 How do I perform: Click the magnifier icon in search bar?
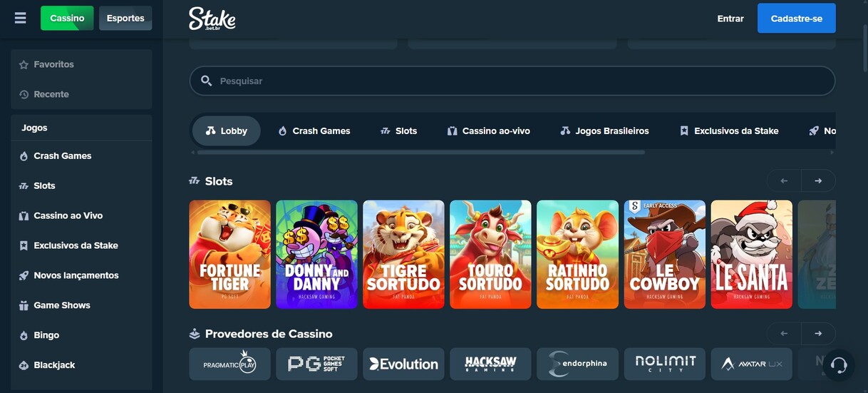pos(207,81)
